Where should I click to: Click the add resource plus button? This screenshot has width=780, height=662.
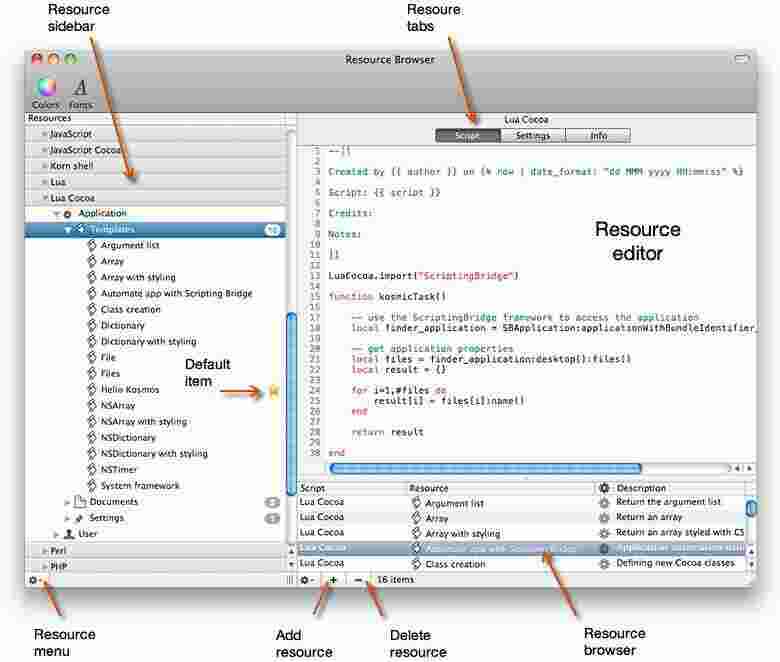pyautogui.click(x=333, y=580)
